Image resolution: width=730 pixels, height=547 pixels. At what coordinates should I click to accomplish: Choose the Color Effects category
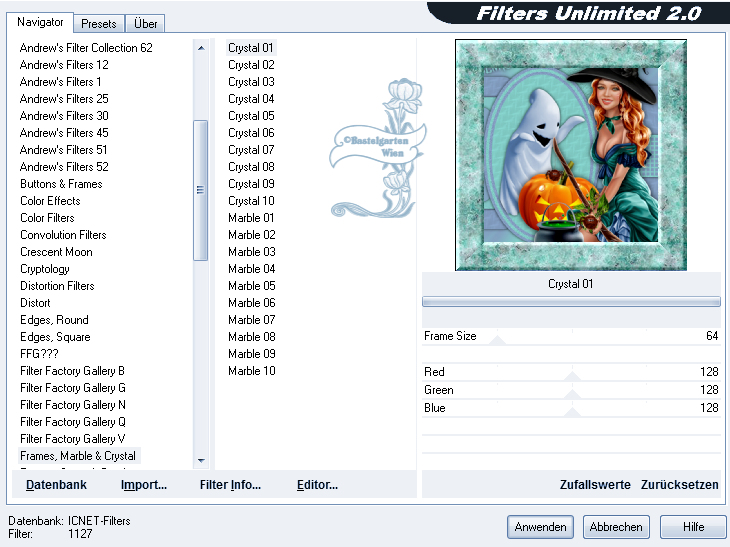(x=50, y=201)
